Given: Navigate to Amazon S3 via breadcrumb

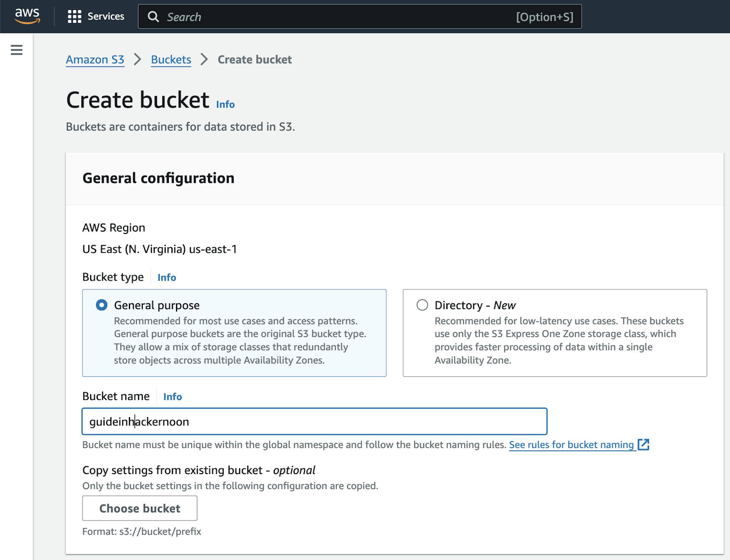Looking at the screenshot, I should [x=95, y=60].
